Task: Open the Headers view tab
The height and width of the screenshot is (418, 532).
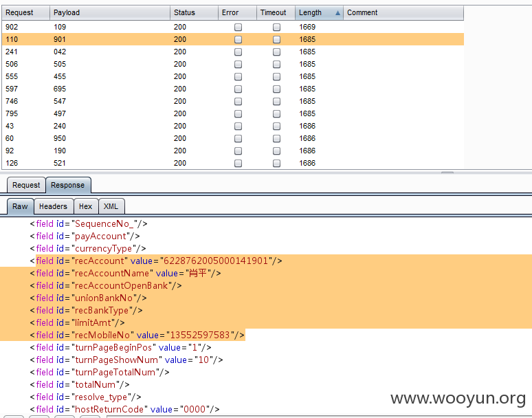Action: [53, 206]
